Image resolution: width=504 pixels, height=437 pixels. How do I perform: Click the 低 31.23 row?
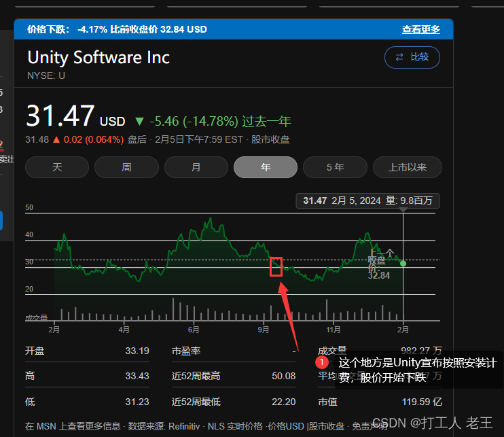click(87, 402)
